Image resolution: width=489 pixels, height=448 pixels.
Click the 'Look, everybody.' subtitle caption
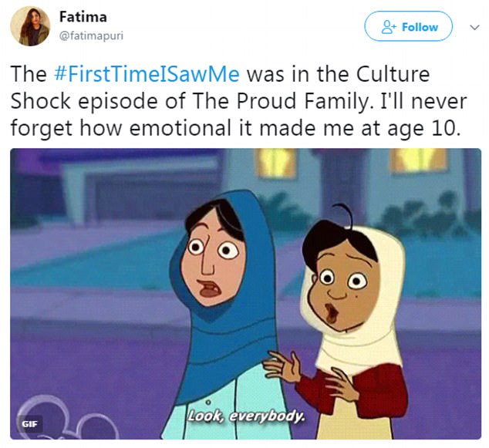point(246,416)
